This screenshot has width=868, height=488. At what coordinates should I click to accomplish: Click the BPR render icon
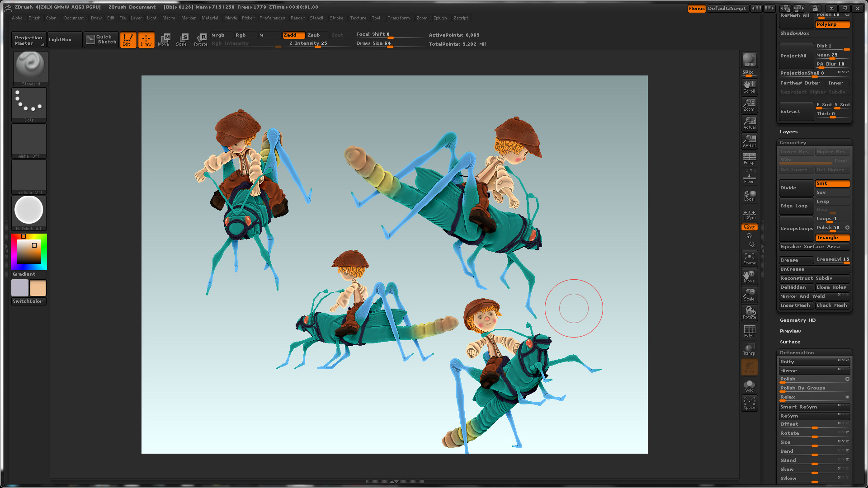pos(749,60)
